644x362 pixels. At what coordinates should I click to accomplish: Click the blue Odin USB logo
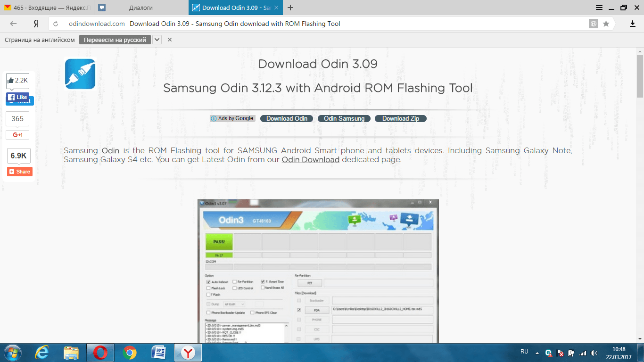[x=80, y=74]
